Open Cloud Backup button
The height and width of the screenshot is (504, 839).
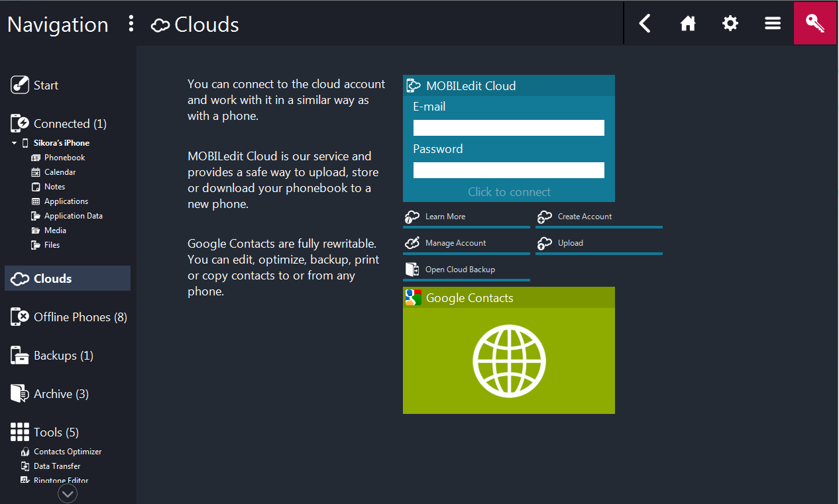(x=467, y=270)
